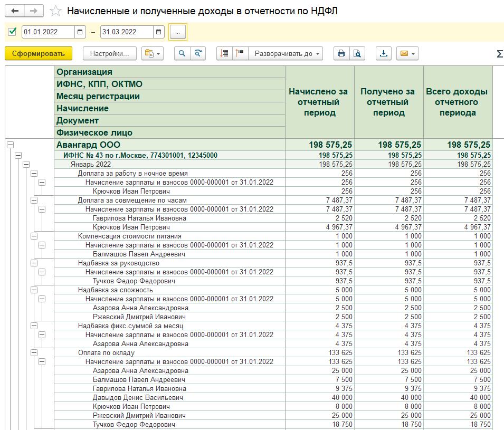
Task: Open calendar for start date 01.01.2022
Action: click(x=80, y=32)
